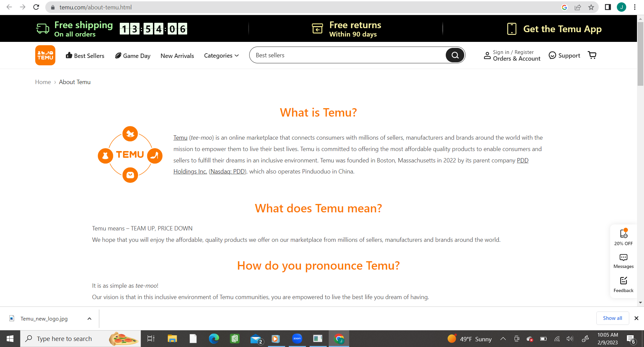Expand options for Temu_new_logo.jpg download

point(89,319)
